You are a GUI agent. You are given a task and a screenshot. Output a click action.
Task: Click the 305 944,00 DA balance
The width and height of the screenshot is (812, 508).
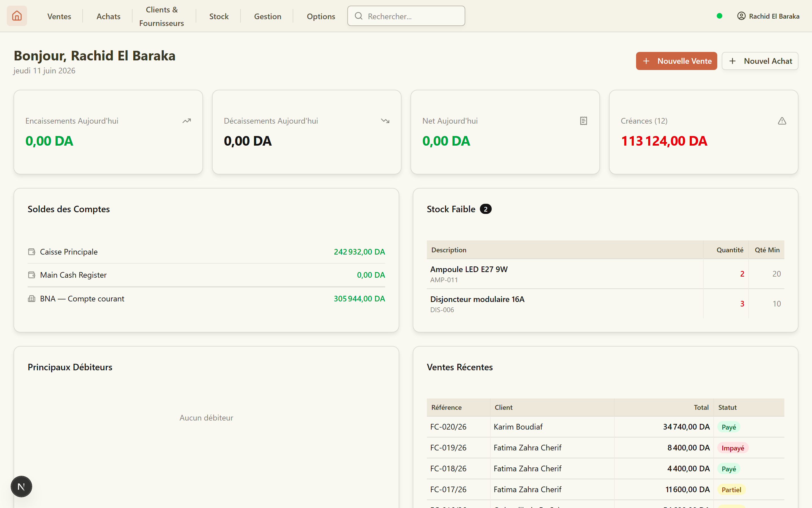359,299
